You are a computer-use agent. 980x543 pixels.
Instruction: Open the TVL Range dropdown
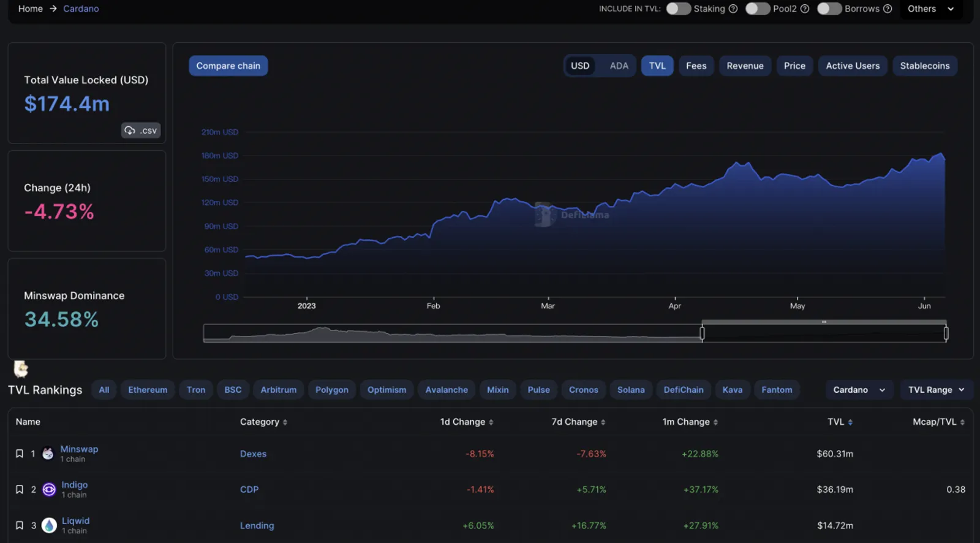click(x=937, y=390)
